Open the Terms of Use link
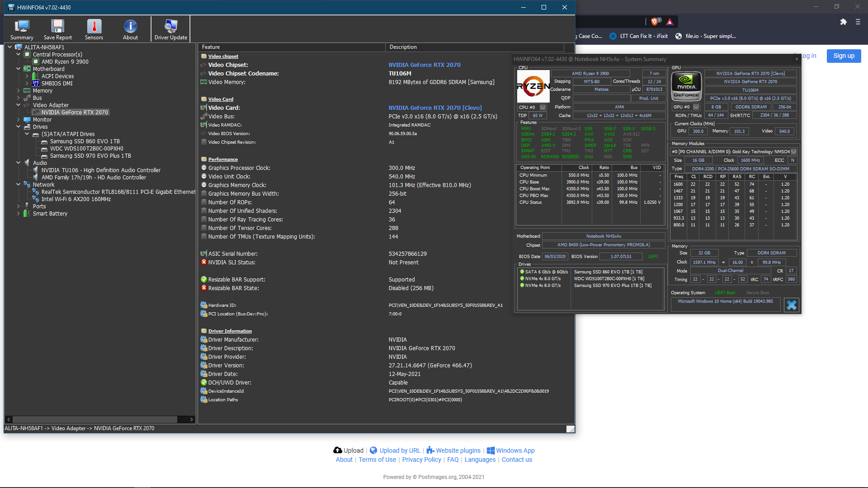868x488 pixels. pos(377,460)
